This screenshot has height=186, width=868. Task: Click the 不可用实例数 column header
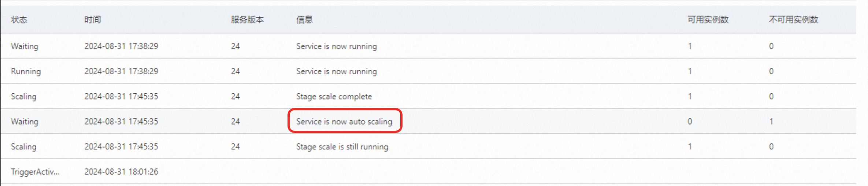point(793,20)
